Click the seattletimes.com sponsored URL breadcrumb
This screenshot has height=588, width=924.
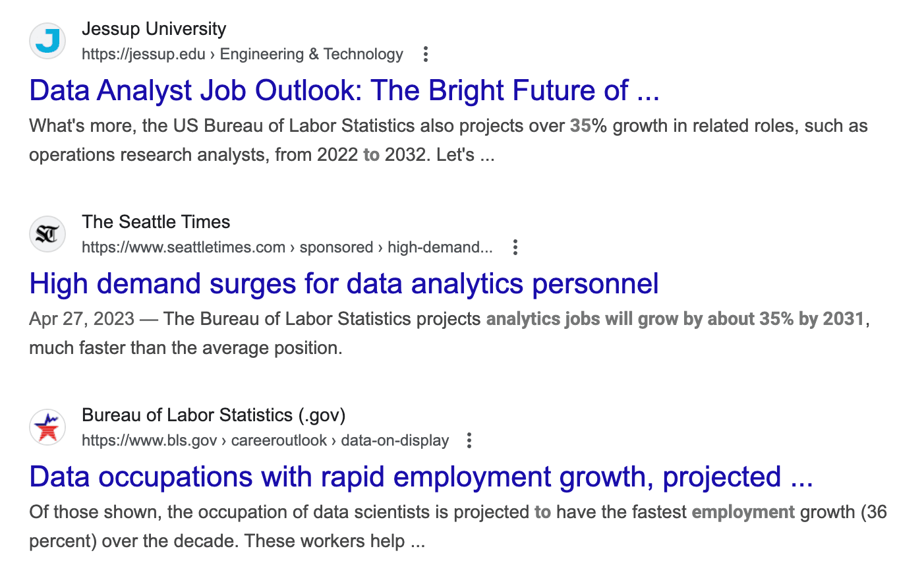[287, 247]
